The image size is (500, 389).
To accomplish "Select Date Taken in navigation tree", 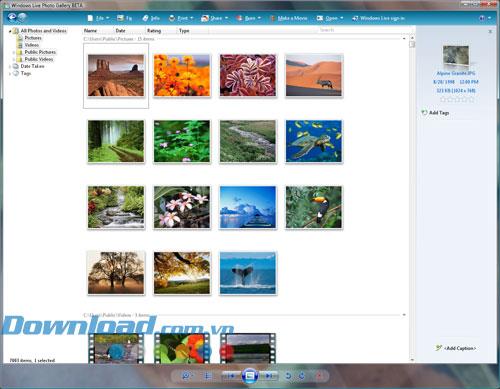I will 32,66.
